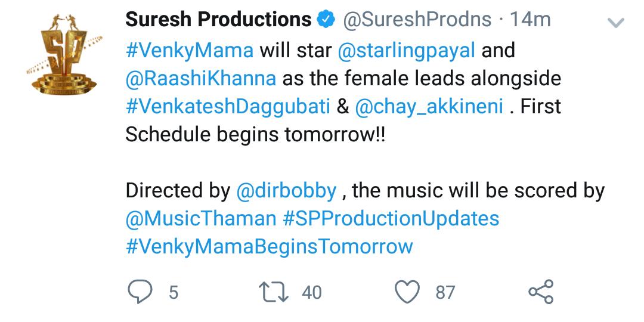This screenshot has height=322, width=644.
Task: Open Suresh Productions profile picture
Action: [x=64, y=55]
